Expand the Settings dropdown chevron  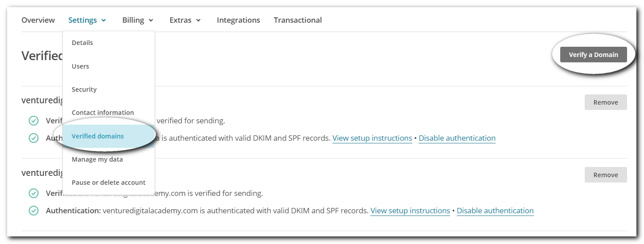tap(104, 20)
